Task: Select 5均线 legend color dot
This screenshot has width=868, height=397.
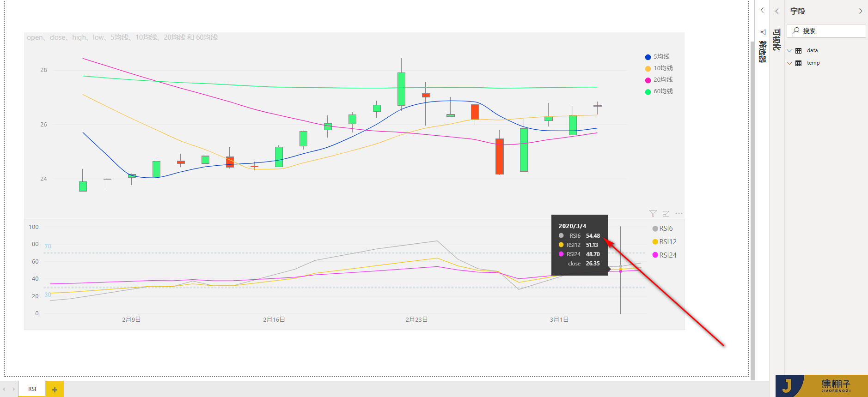Action: click(648, 57)
